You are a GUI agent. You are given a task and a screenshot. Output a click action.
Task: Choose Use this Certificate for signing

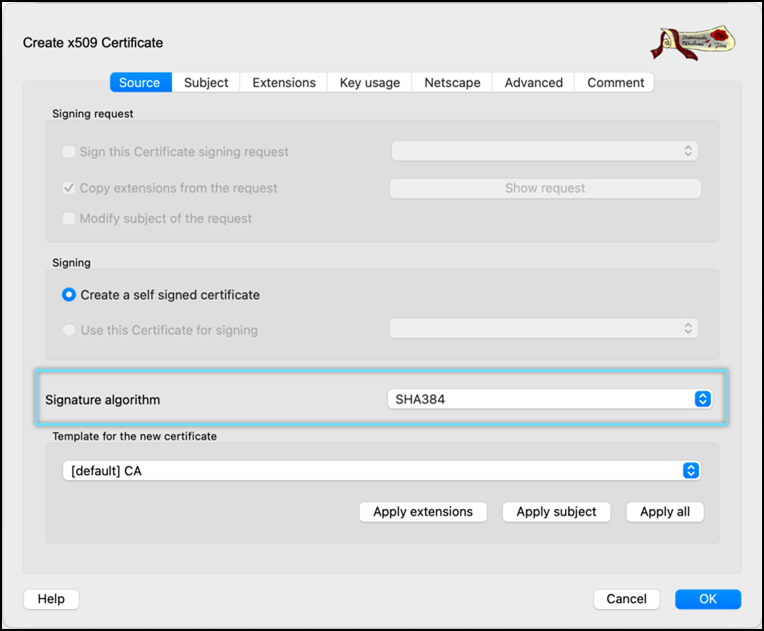pyautogui.click(x=69, y=330)
